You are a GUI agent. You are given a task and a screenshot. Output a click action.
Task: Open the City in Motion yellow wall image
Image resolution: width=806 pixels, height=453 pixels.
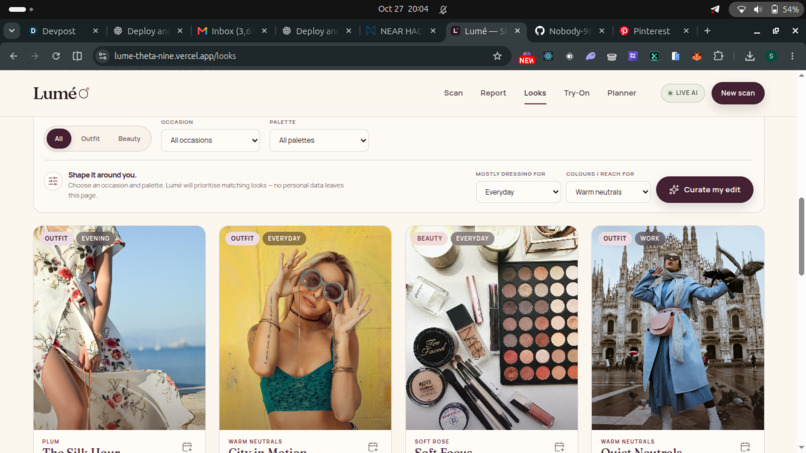[x=305, y=328]
